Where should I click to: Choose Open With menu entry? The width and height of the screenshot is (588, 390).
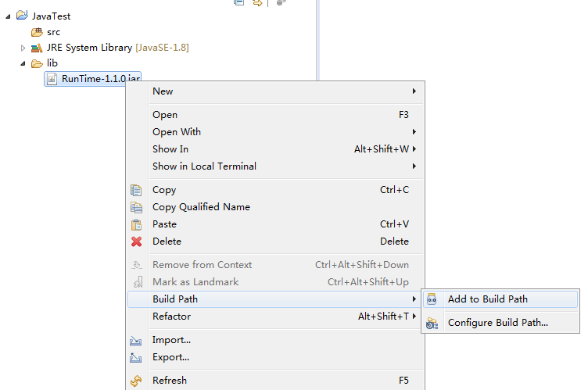click(275, 132)
